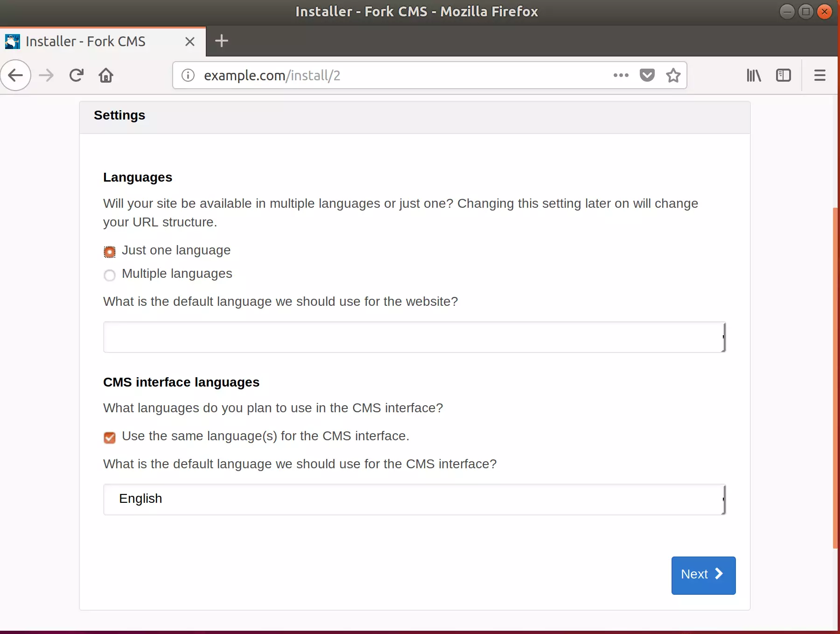The width and height of the screenshot is (840, 634).
Task: Open the CMS interface language dropdown
Action: coord(414,500)
